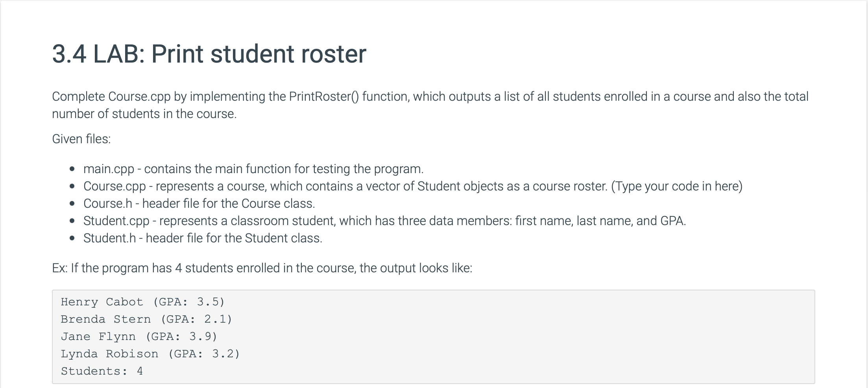Click the "Students: 4" output line
The image size is (868, 388).
[102, 371]
